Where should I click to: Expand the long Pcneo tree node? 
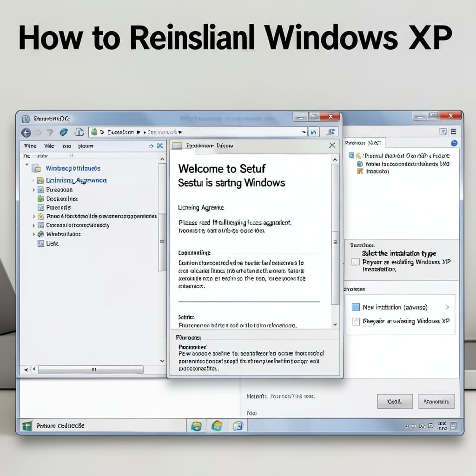pyautogui.click(x=33, y=216)
